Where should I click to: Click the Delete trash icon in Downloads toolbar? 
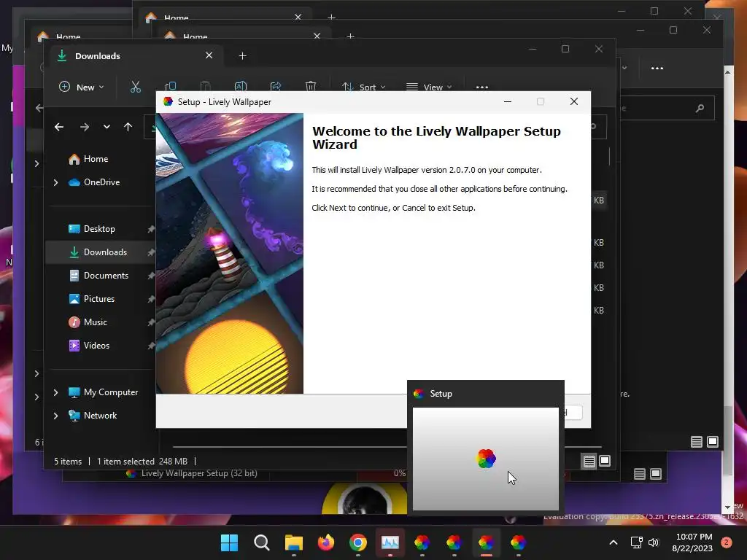[x=311, y=87]
